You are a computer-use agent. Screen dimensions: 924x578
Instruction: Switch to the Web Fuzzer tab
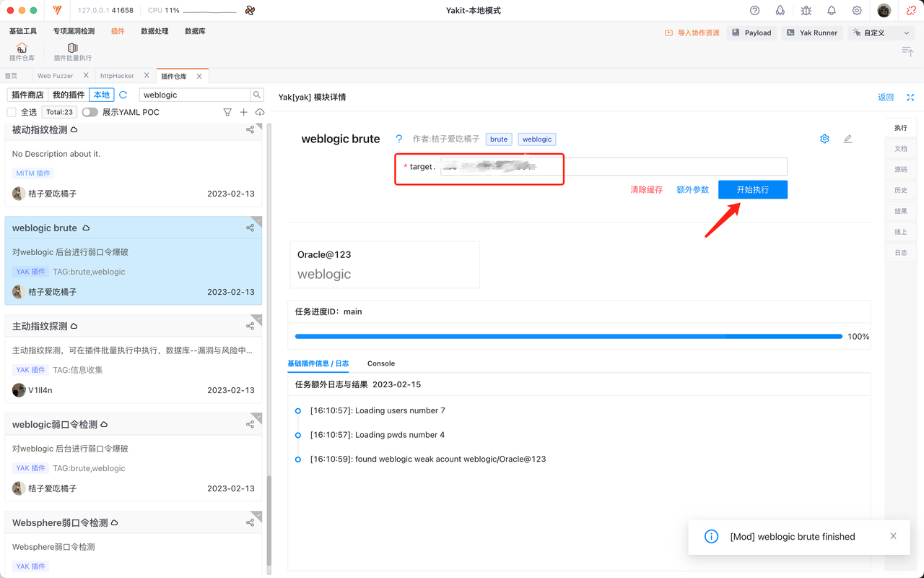click(x=56, y=76)
